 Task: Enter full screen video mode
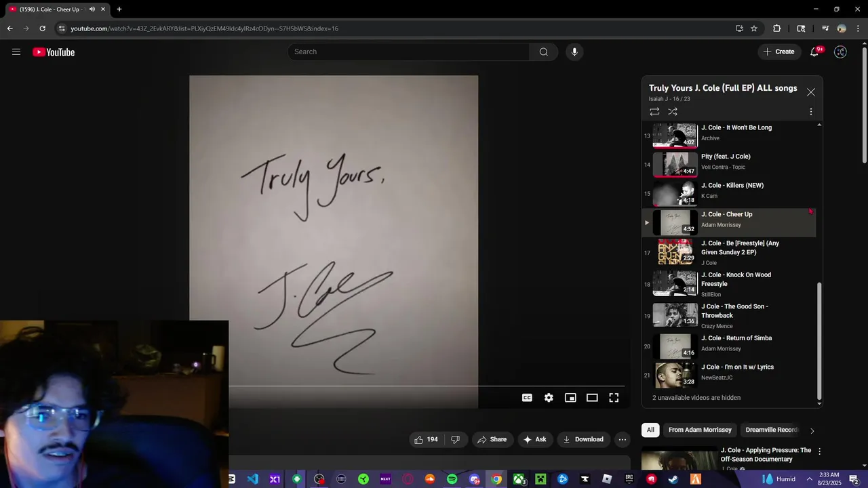tap(614, 398)
